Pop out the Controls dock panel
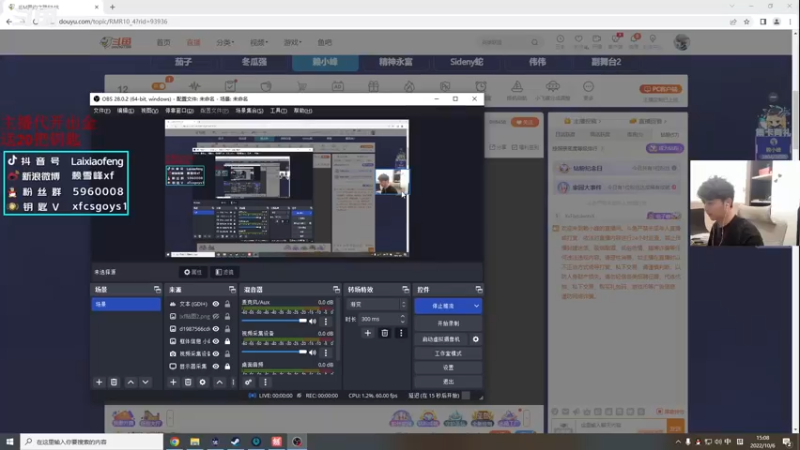The height and width of the screenshot is (450, 800). point(479,289)
